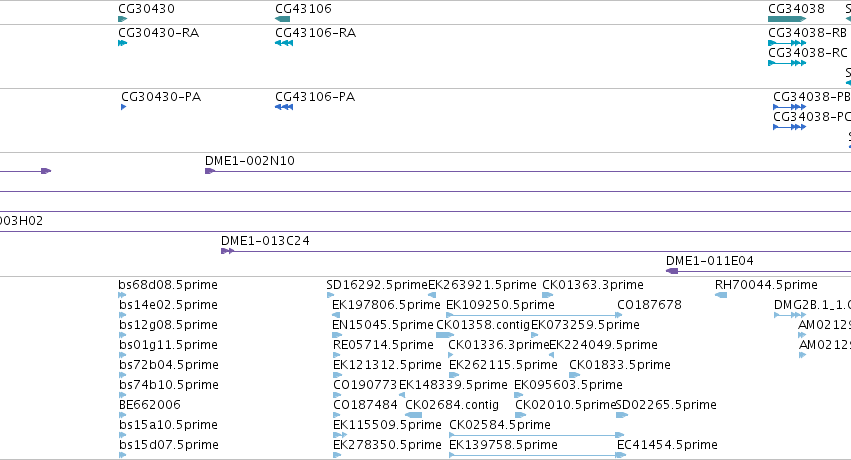Screen dimensions: 851x460
Task: Select the CG43106 gene arrow glyph
Action: 282,19
